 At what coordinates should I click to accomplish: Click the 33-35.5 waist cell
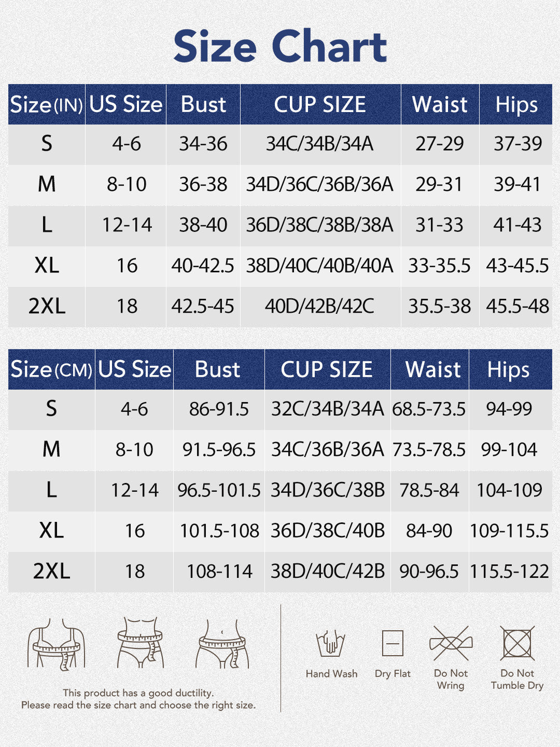point(439,266)
